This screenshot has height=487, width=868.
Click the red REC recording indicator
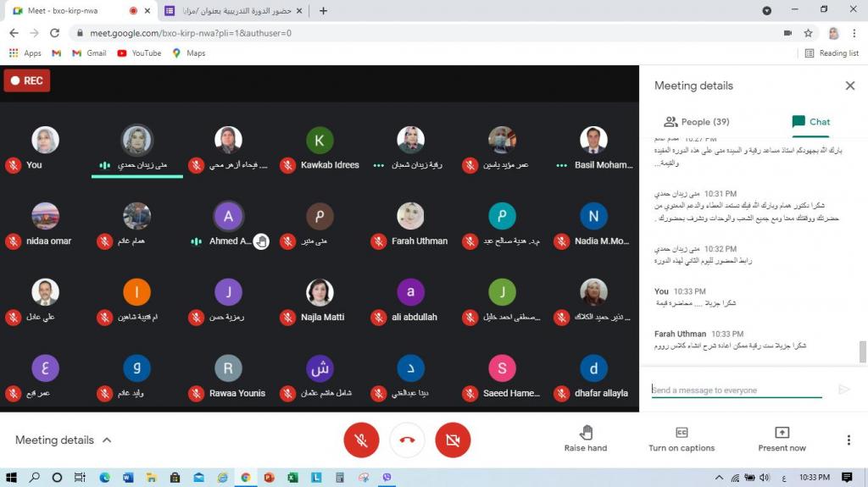click(27, 80)
